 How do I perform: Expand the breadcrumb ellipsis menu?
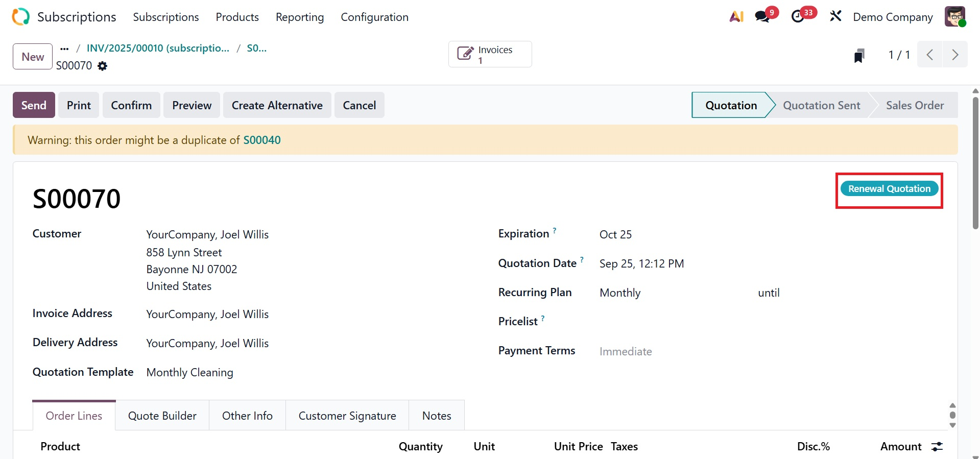coord(64,49)
